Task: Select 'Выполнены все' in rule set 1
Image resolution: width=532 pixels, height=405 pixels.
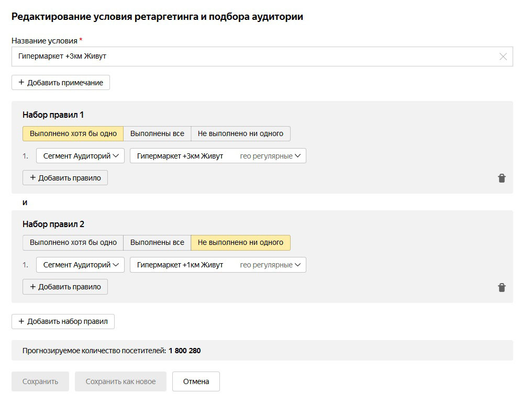Action: click(x=157, y=133)
